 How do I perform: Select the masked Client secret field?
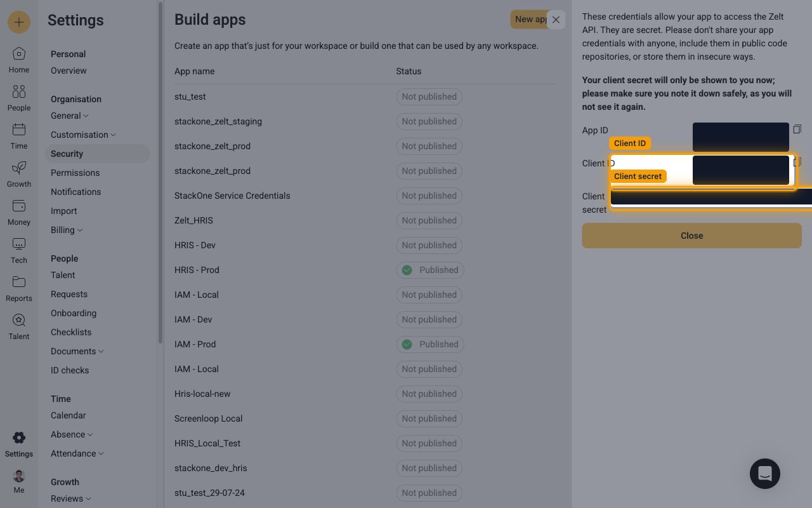coord(711,197)
